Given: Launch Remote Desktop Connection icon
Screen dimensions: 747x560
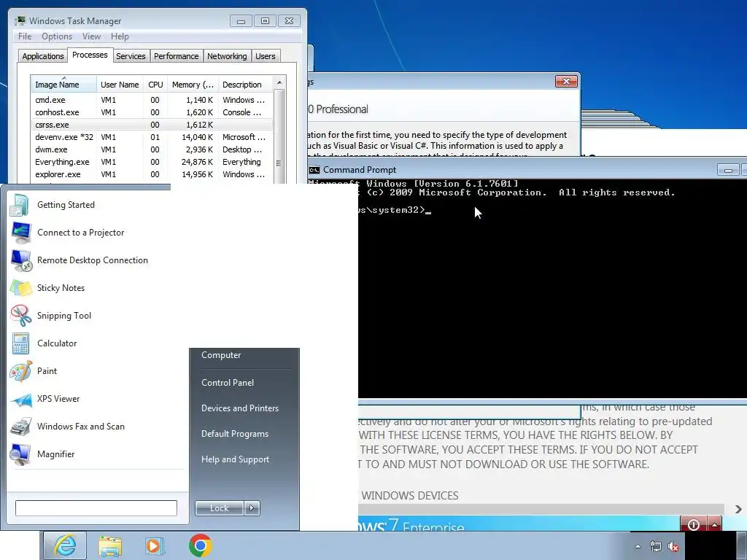Looking at the screenshot, I should tap(21, 260).
